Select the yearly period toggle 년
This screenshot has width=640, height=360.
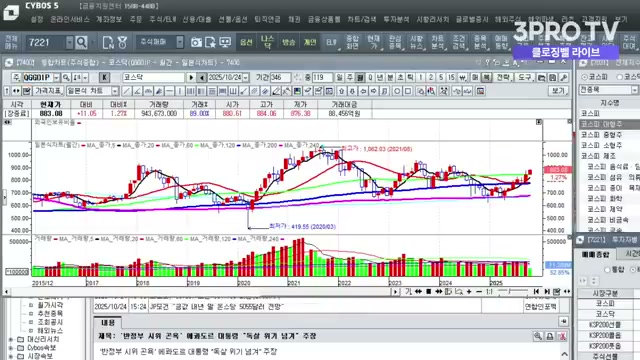380,78
